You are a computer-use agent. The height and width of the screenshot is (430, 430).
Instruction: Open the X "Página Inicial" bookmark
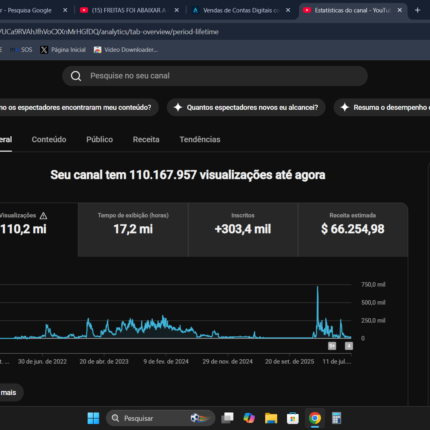click(63, 50)
